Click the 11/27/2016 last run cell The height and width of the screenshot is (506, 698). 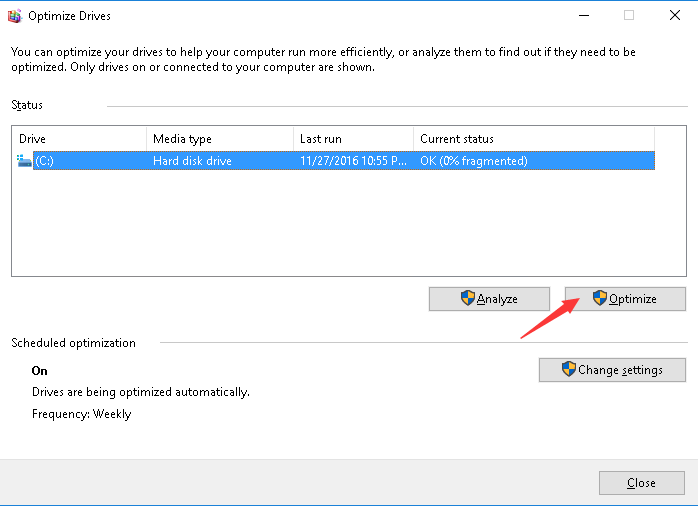tap(350, 161)
